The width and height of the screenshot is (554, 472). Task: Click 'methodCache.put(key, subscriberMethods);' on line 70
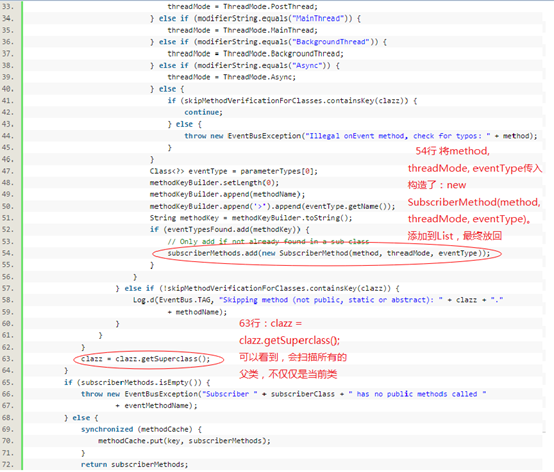point(184,441)
